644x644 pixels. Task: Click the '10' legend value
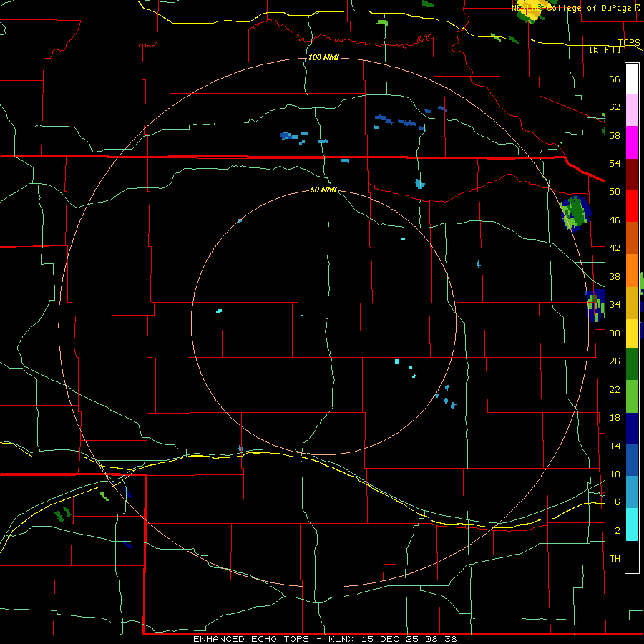(615, 474)
